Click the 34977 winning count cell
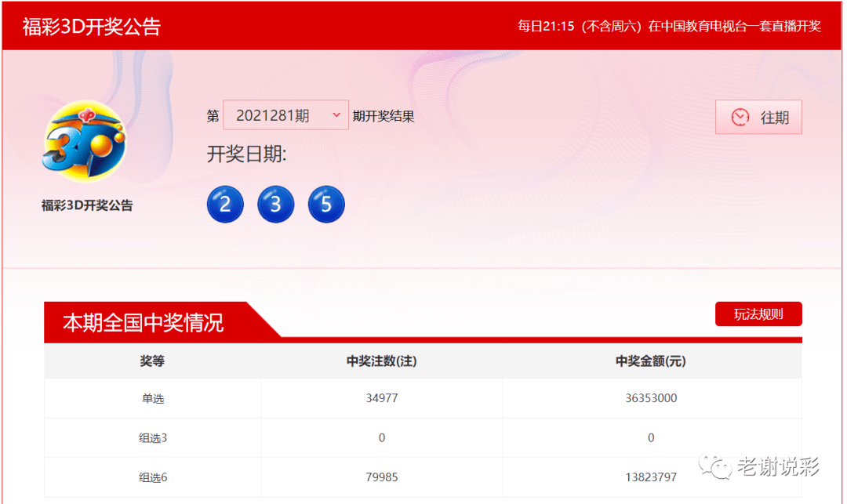The height and width of the screenshot is (504, 847). point(382,398)
